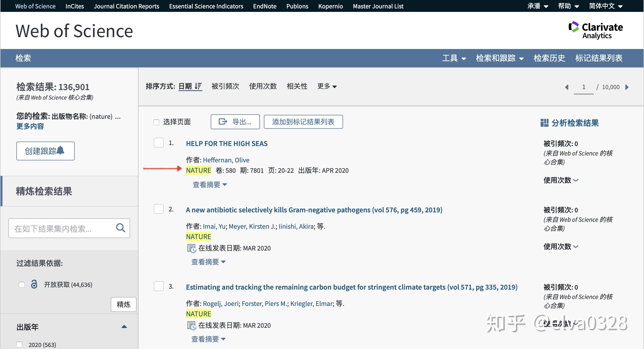The width and height of the screenshot is (644, 349).
Task: Click the highlighted NATURE journal under result 1
Action: click(199, 170)
